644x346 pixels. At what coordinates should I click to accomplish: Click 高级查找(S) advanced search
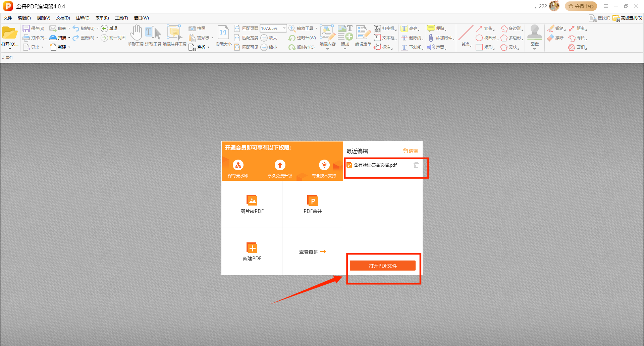pyautogui.click(x=628, y=18)
